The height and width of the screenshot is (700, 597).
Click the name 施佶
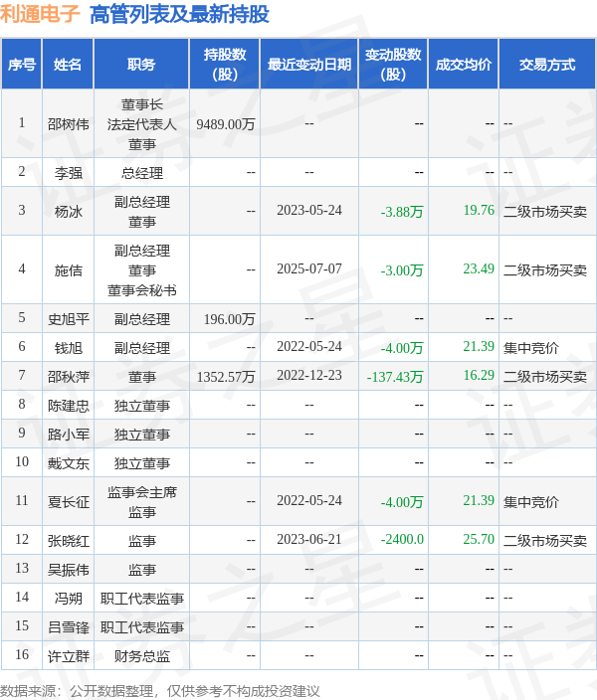[69, 270]
